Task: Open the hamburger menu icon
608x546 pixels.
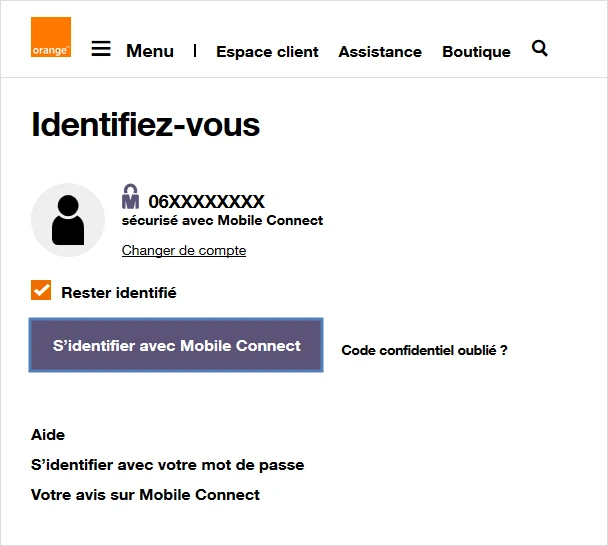Action: (101, 48)
